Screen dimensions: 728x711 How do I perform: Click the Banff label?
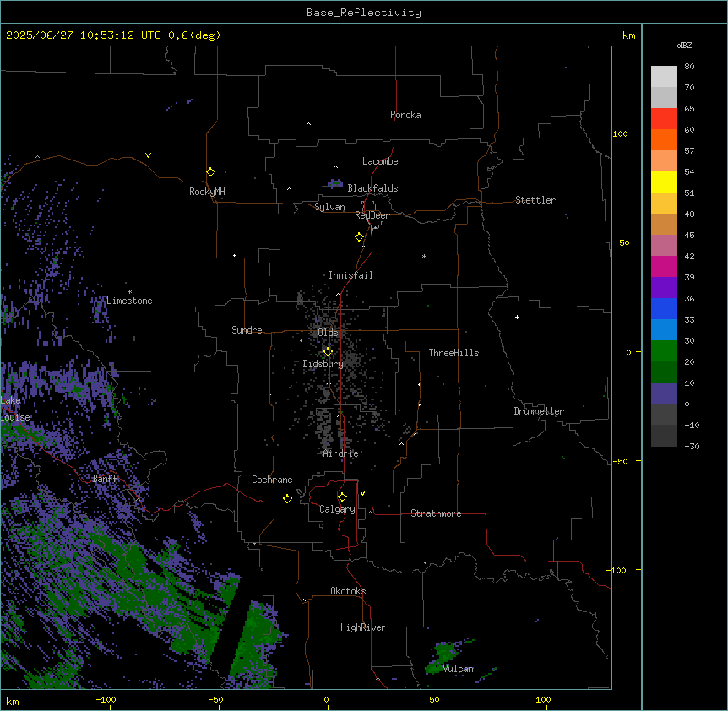point(106,479)
